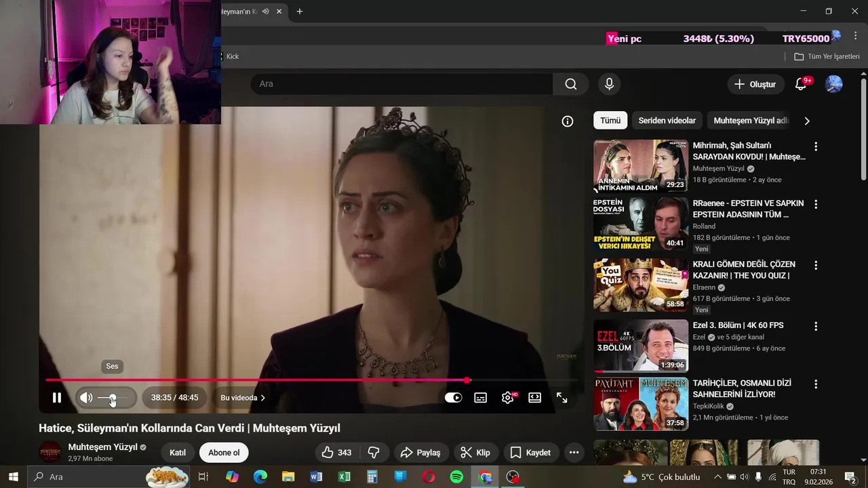Launch Word from taskbar

pos(316,476)
